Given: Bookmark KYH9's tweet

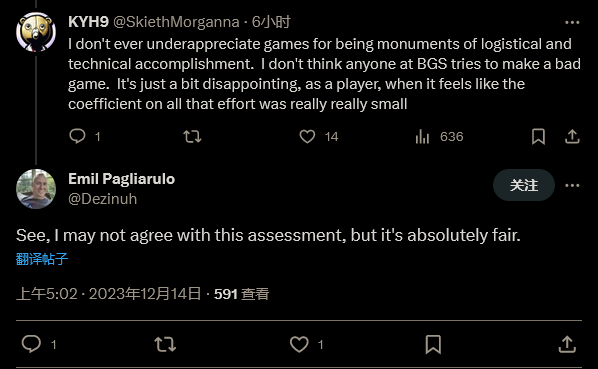Looking at the screenshot, I should [538, 136].
